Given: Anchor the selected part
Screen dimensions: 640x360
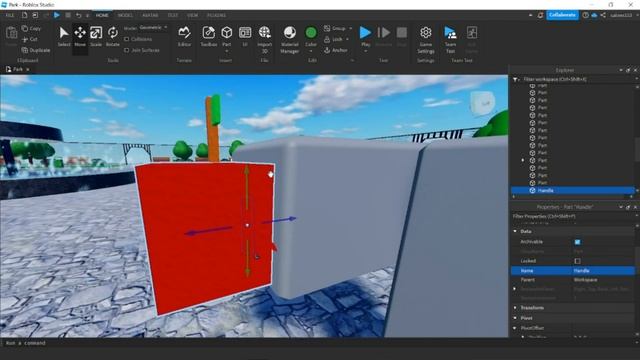Looking at the screenshot, I should [x=336, y=50].
